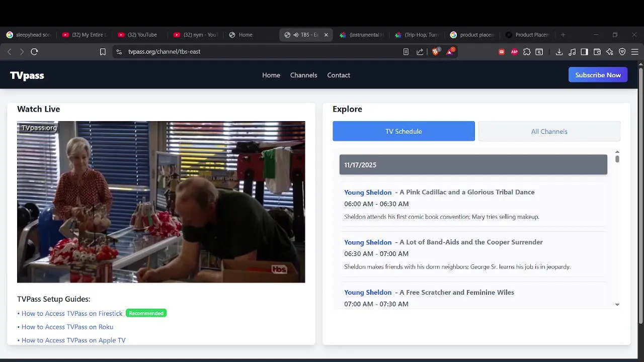Open How to Access TVPass on Roku

67,327
